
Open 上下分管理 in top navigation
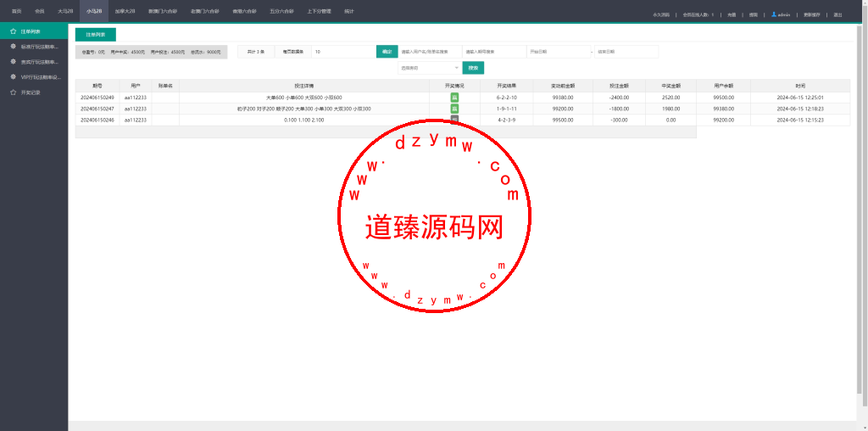319,11
